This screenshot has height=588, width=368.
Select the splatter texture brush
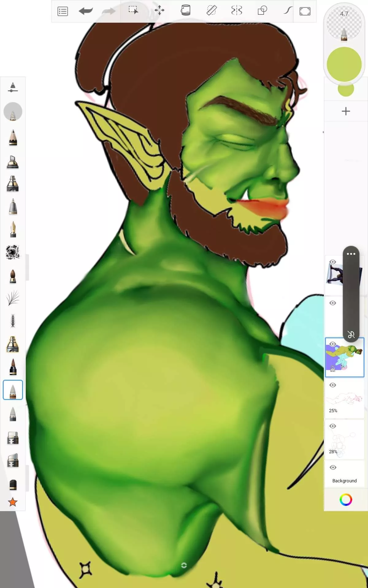pyautogui.click(x=13, y=252)
